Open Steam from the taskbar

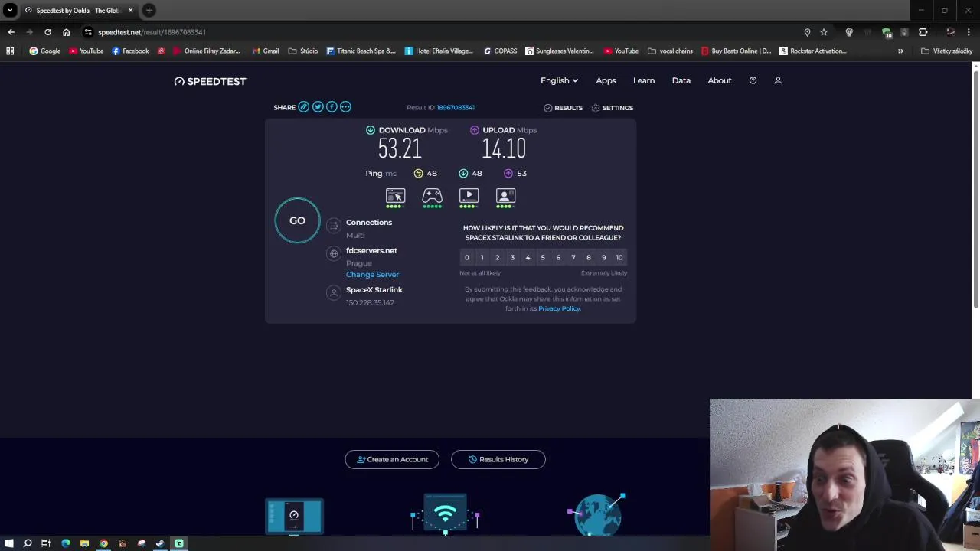(160, 543)
